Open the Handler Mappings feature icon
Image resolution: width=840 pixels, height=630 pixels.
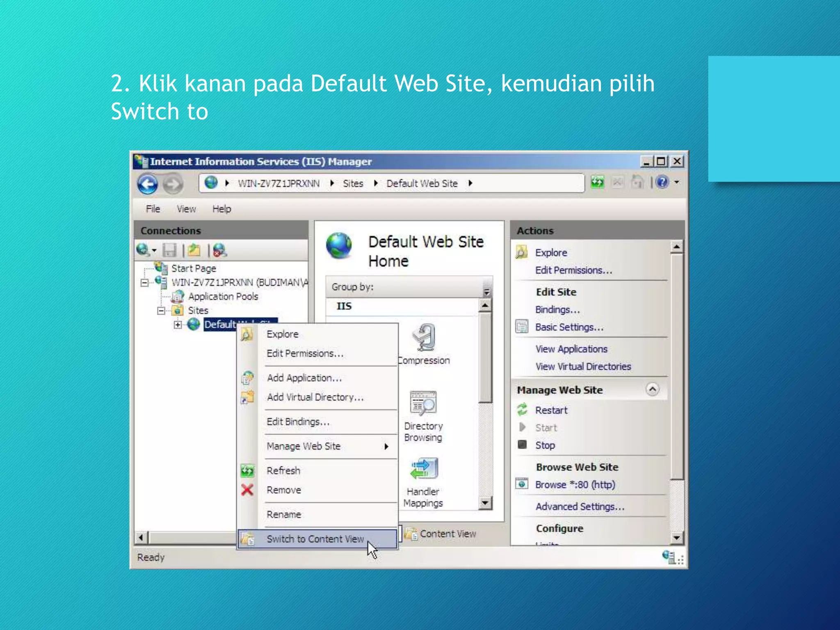(424, 468)
